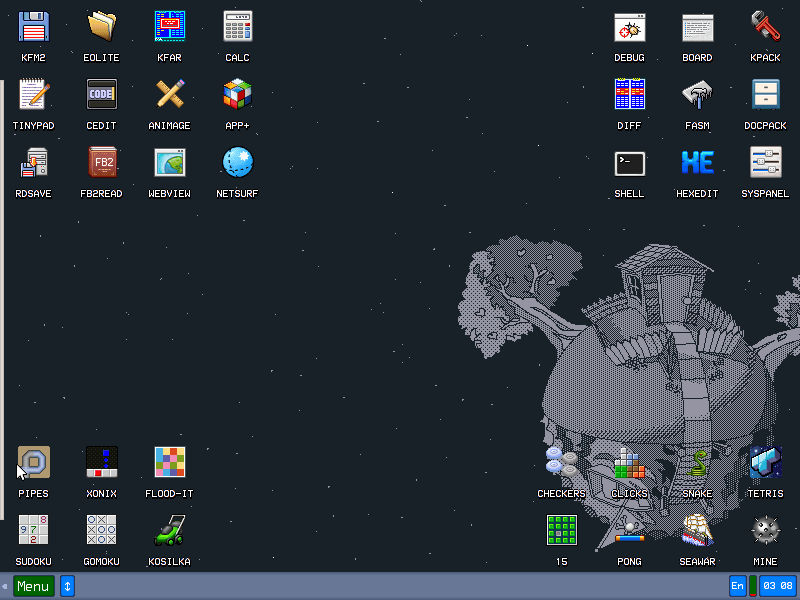
Task: Start the CALC calculator icon
Action: point(238,27)
